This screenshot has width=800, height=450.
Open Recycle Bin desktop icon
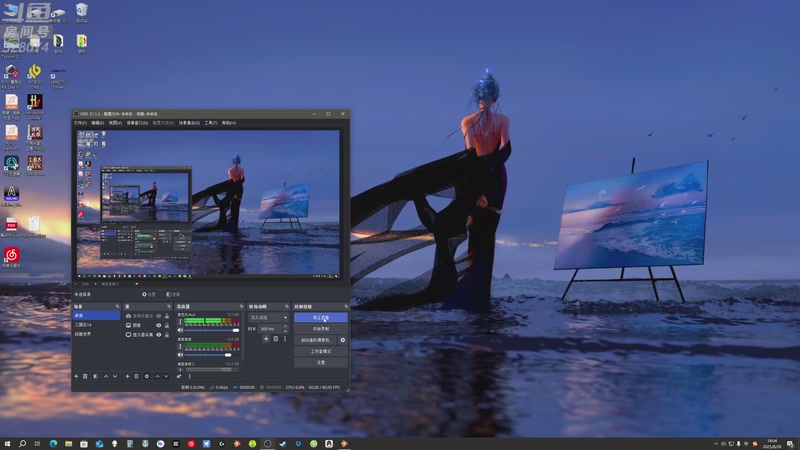click(x=82, y=12)
